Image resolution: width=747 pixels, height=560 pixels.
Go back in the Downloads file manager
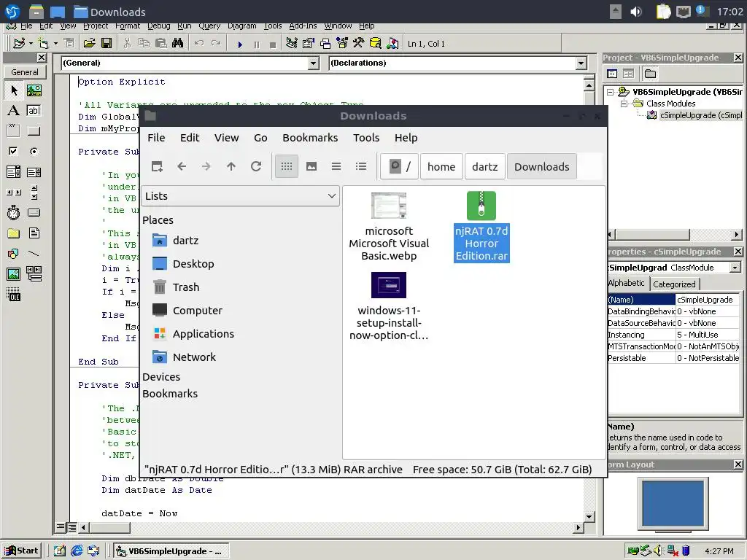point(182,166)
